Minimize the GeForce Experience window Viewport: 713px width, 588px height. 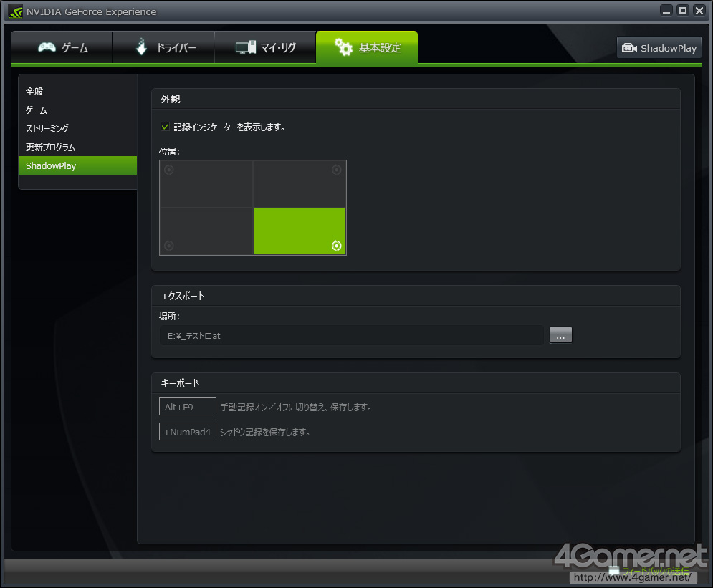pos(666,11)
